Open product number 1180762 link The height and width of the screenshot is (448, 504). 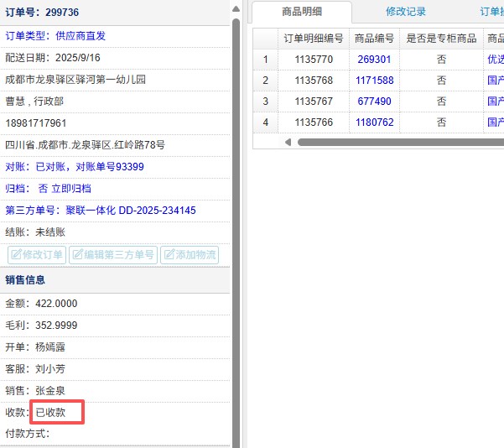pyautogui.click(x=374, y=122)
